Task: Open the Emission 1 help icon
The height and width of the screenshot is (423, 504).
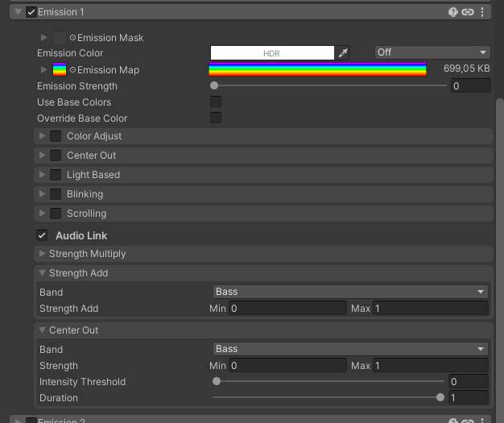Action: pos(453,12)
